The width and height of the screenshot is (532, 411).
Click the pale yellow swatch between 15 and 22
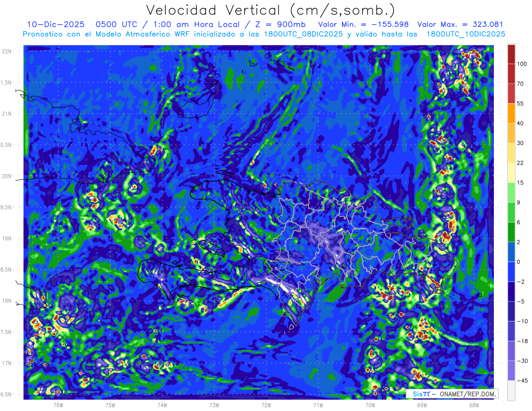tap(511, 173)
